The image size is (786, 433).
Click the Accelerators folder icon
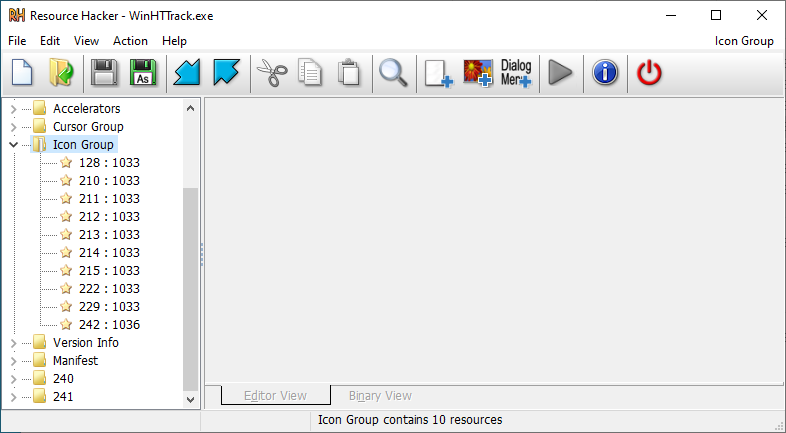[40, 108]
